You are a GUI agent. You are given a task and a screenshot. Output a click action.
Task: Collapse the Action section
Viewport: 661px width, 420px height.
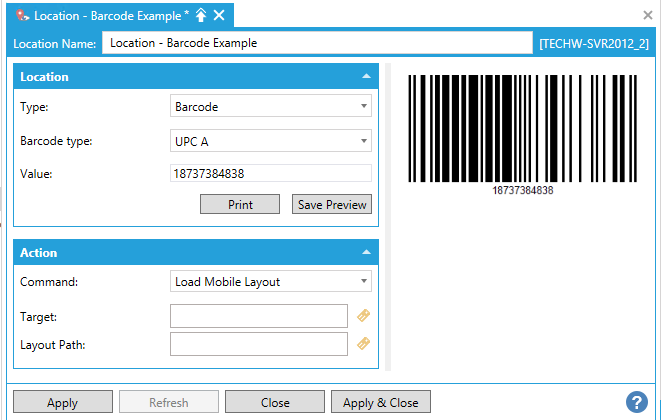pos(366,253)
